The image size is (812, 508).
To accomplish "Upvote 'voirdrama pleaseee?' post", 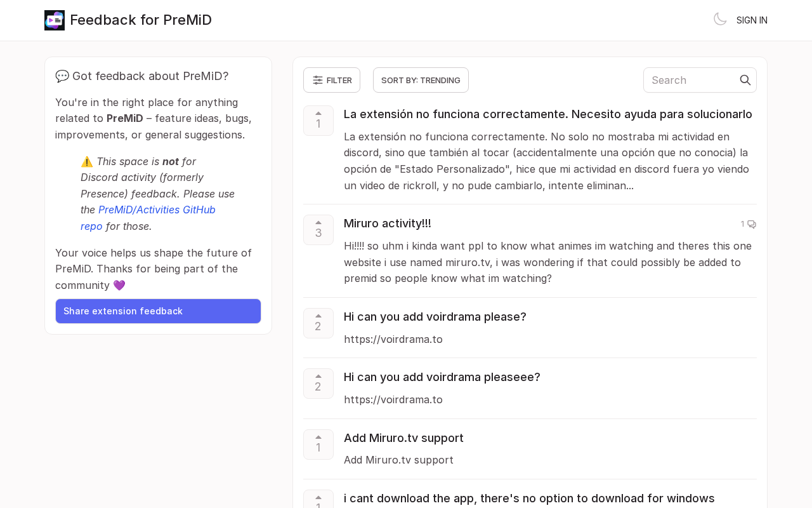I will point(318,384).
